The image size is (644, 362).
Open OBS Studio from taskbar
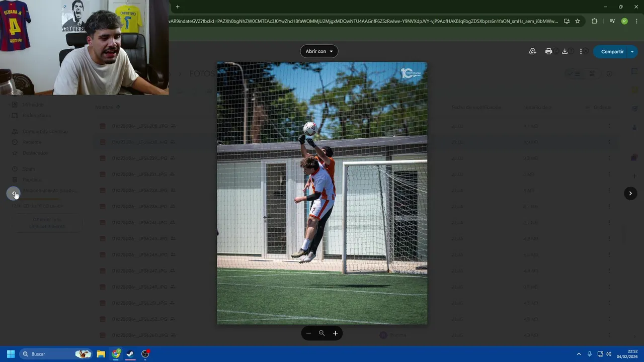pos(145,354)
